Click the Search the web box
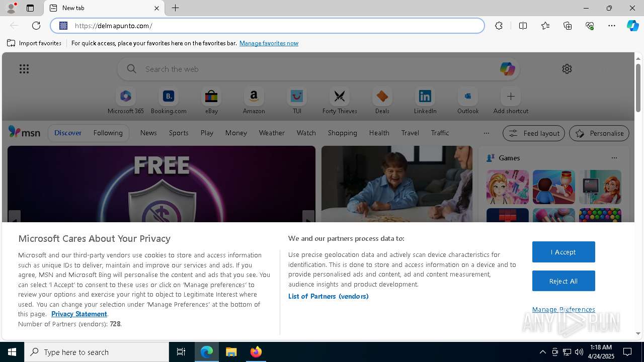This screenshot has width=644, height=362. tap(318, 69)
